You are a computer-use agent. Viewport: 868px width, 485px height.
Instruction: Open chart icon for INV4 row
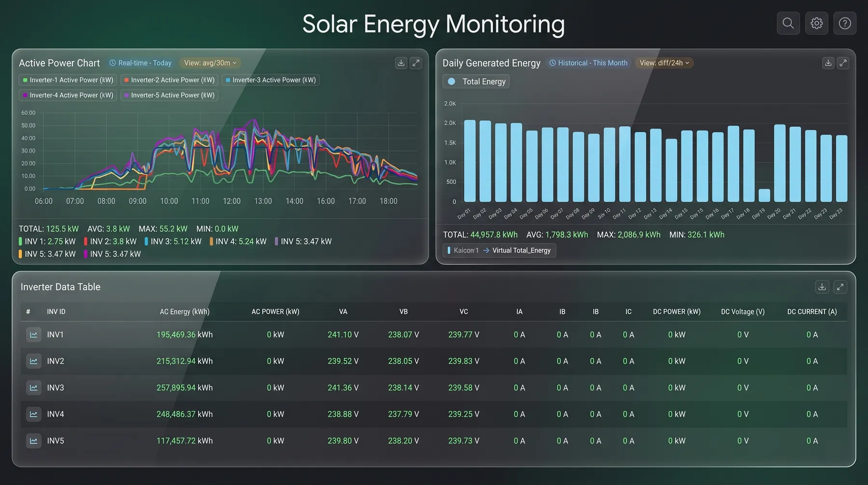point(34,415)
